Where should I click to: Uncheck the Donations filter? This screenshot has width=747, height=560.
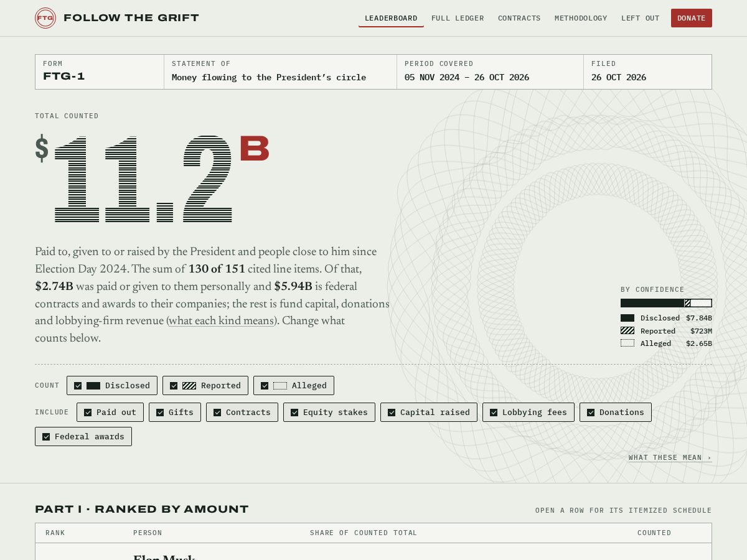tap(616, 412)
